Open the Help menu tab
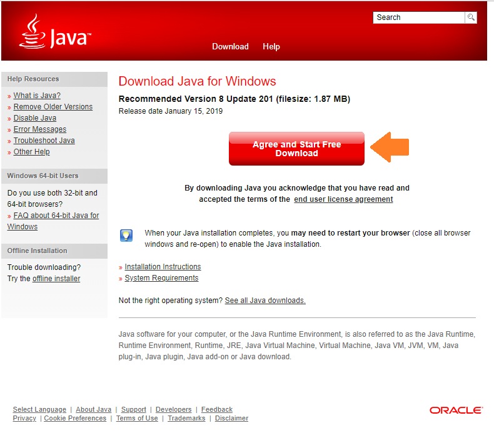 click(271, 47)
